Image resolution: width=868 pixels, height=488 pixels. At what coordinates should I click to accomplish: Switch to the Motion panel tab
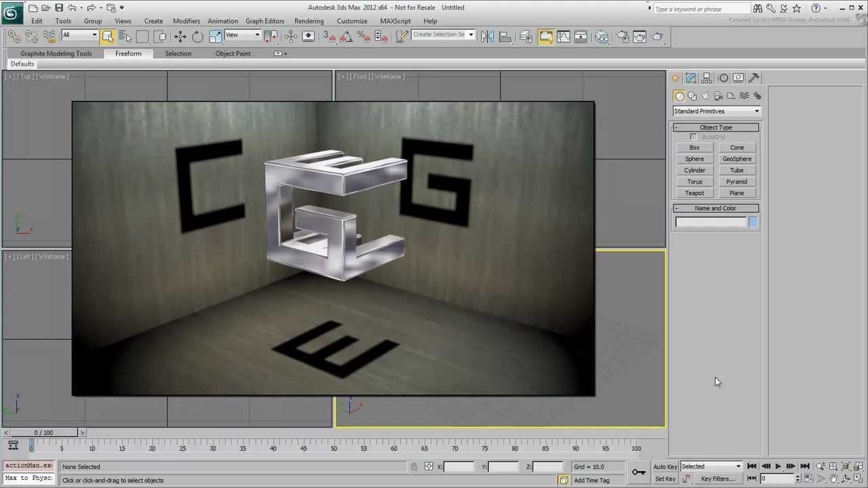coord(723,78)
